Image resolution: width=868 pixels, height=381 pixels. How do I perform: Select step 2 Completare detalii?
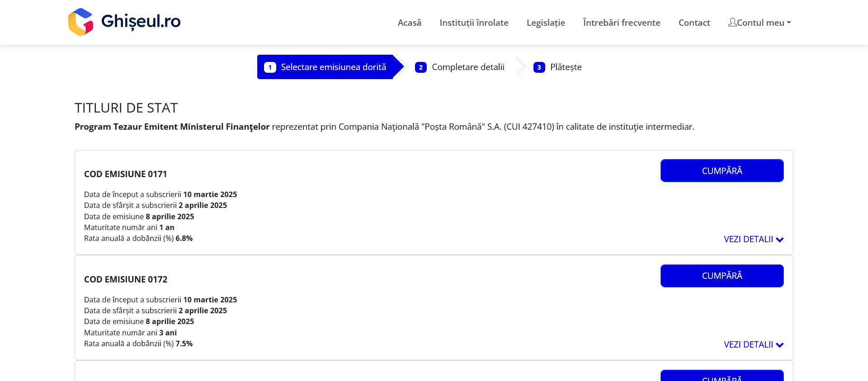460,67
